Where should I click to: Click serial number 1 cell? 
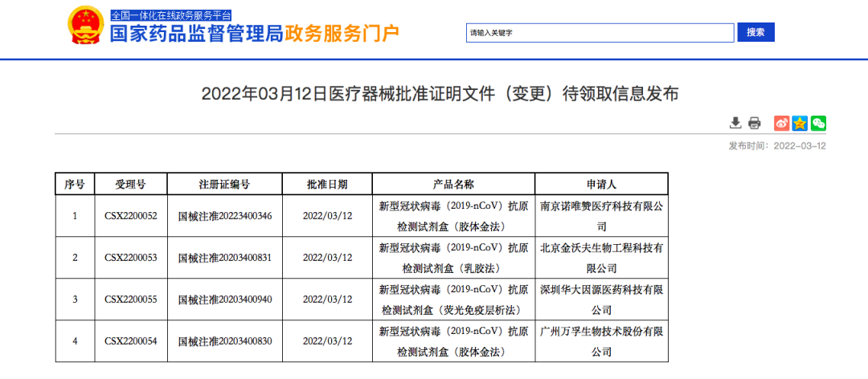point(75,216)
